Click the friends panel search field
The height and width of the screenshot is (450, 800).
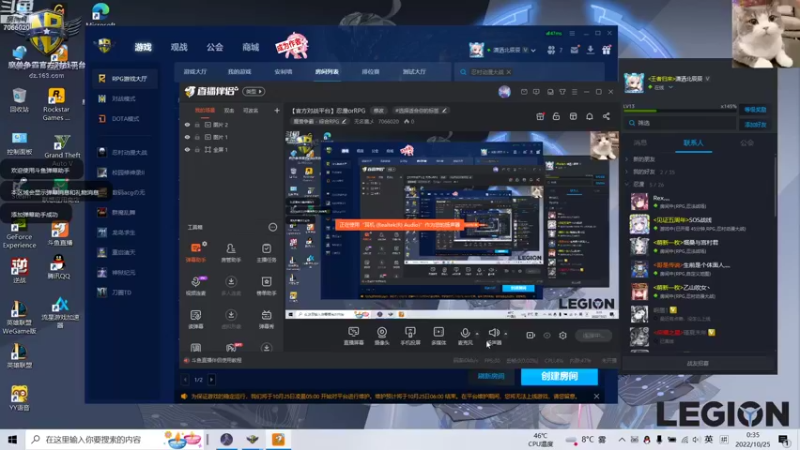pyautogui.click(x=682, y=123)
